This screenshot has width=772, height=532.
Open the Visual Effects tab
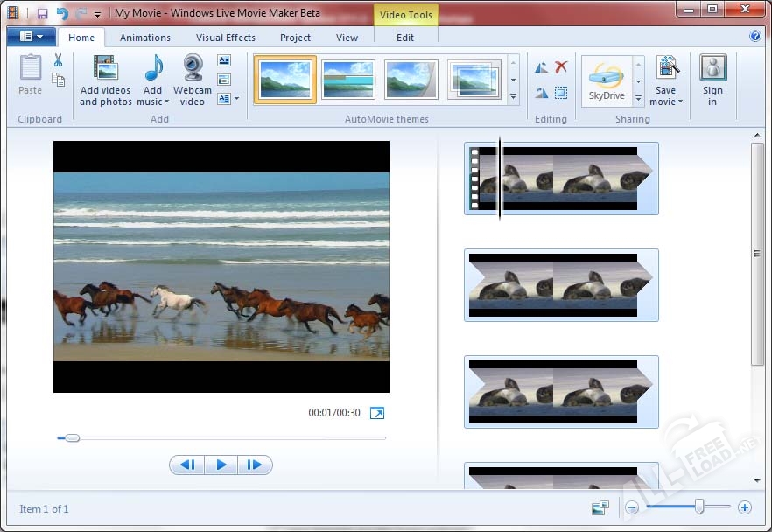(x=226, y=38)
